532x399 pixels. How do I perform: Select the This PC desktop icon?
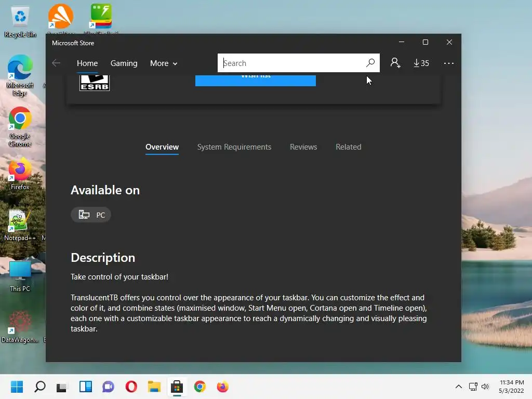click(20, 276)
